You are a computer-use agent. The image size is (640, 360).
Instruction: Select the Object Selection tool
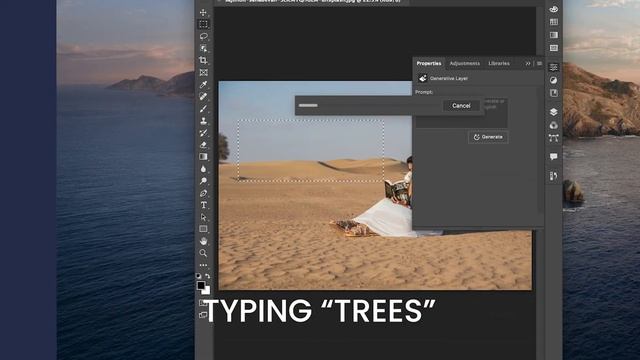pos(203,49)
